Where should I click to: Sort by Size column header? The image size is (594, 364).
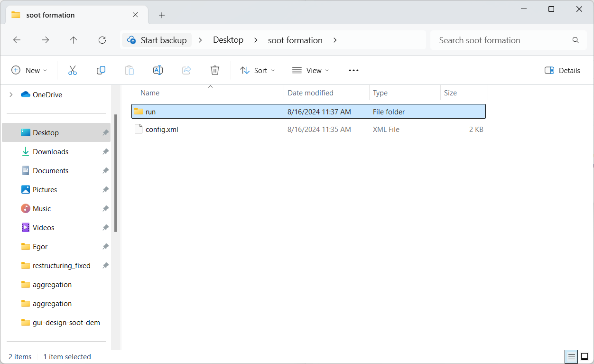tap(450, 93)
